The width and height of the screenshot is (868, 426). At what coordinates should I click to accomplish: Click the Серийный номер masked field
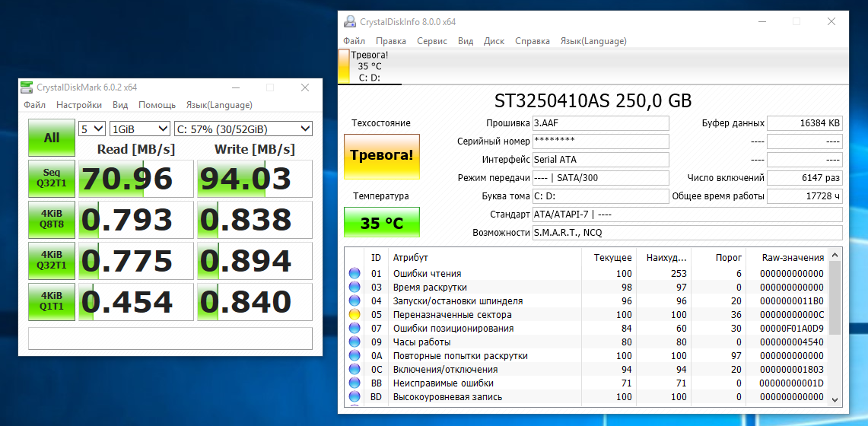[x=601, y=141]
